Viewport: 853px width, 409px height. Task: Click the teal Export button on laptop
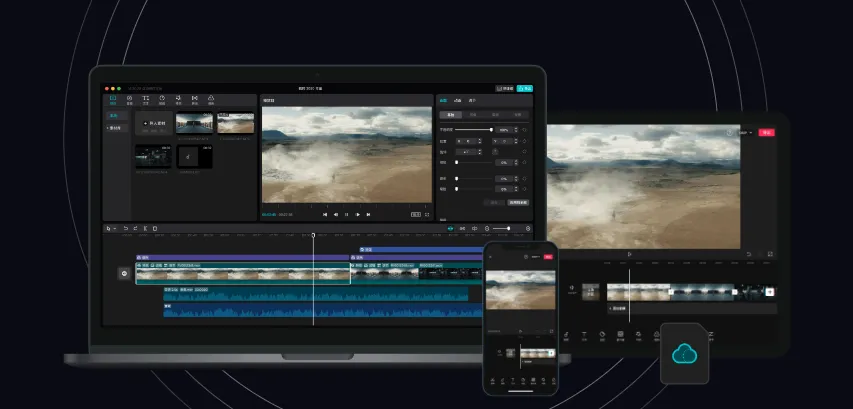(x=524, y=88)
